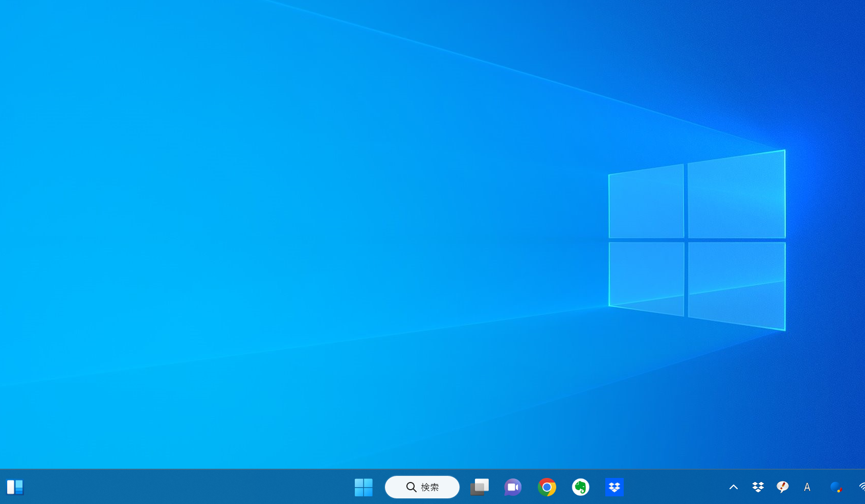
Task: Click the magnifier icon in search box
Action: pos(411,487)
